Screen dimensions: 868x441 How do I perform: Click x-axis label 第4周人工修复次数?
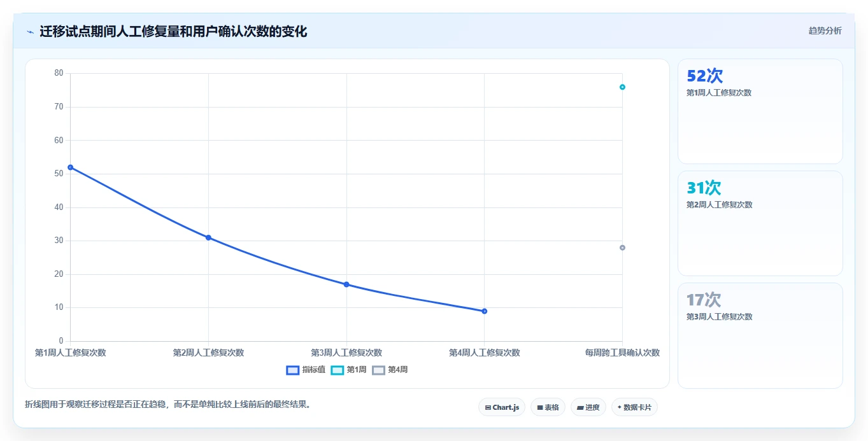pyautogui.click(x=485, y=353)
